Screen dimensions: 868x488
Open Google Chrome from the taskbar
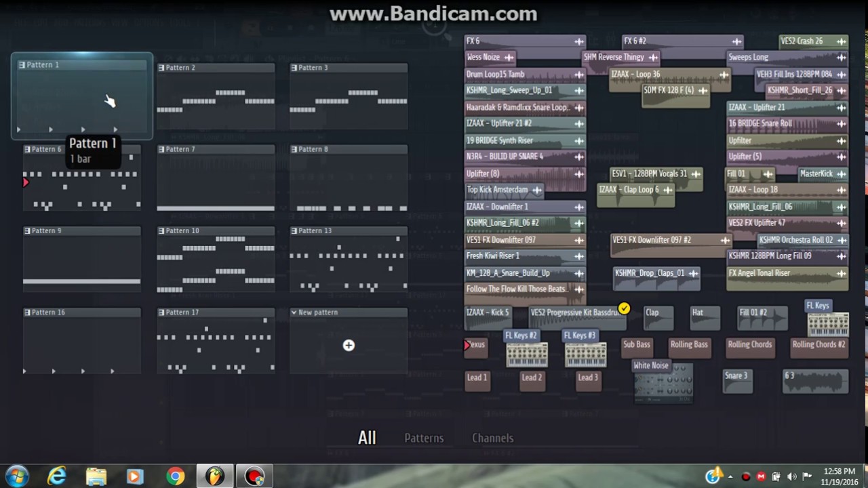(176, 476)
